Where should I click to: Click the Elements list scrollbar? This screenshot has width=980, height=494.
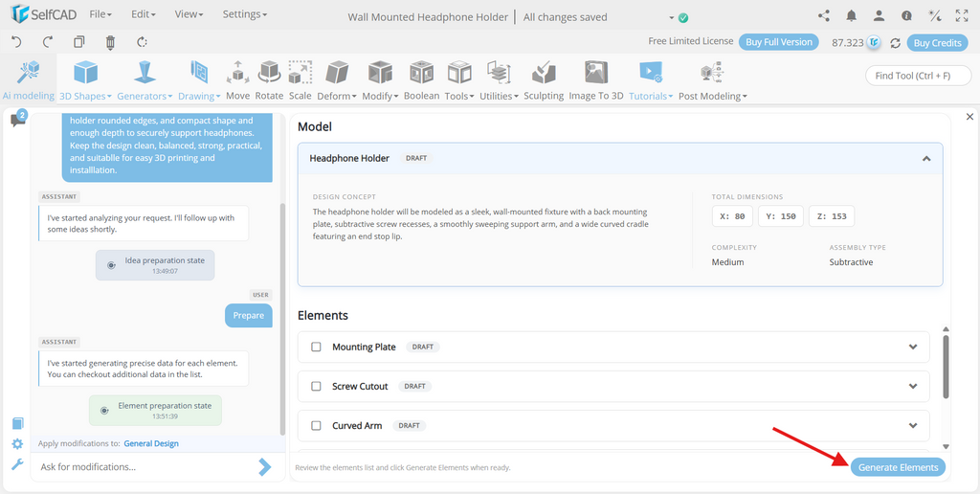point(946,367)
